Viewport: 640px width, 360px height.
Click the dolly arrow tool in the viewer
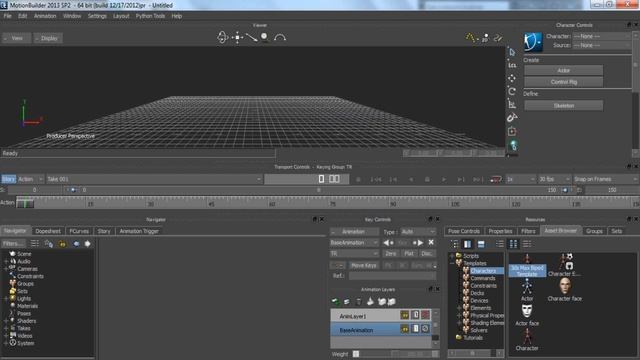click(251, 38)
